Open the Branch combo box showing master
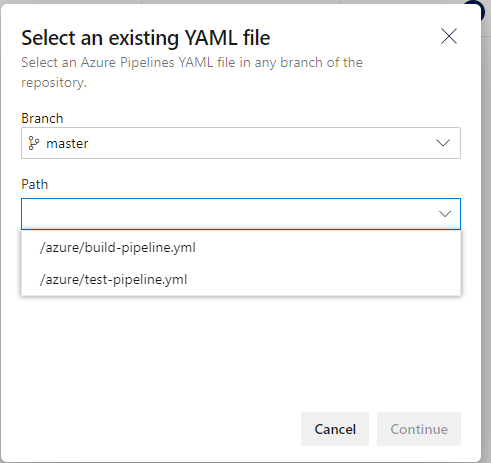The image size is (491, 463). [x=241, y=143]
